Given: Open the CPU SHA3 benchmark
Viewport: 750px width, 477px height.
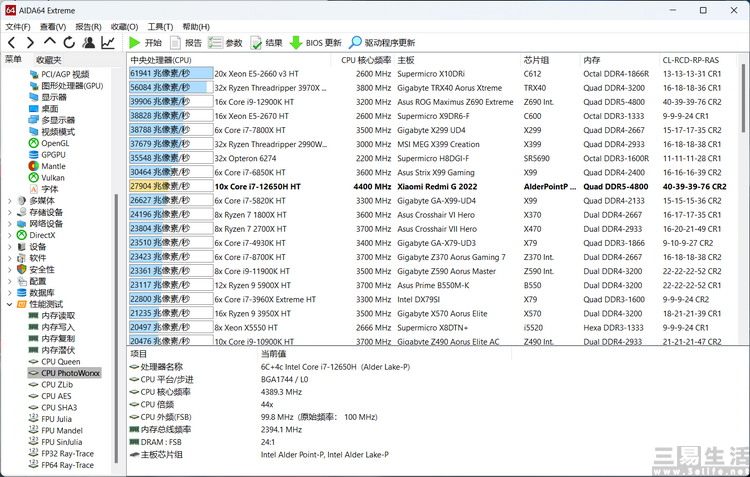Looking at the screenshot, I should point(59,407).
